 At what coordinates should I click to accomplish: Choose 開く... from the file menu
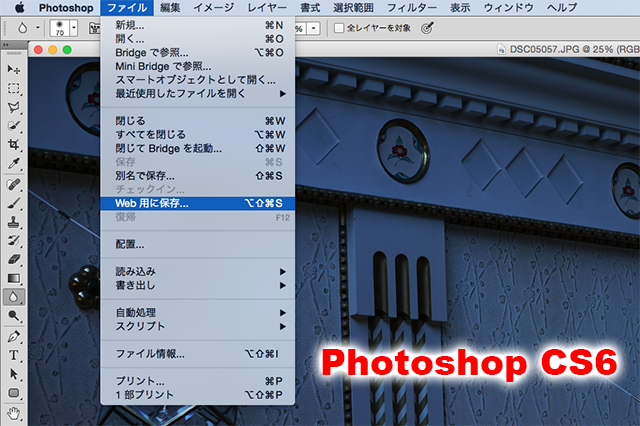pyautogui.click(x=198, y=39)
